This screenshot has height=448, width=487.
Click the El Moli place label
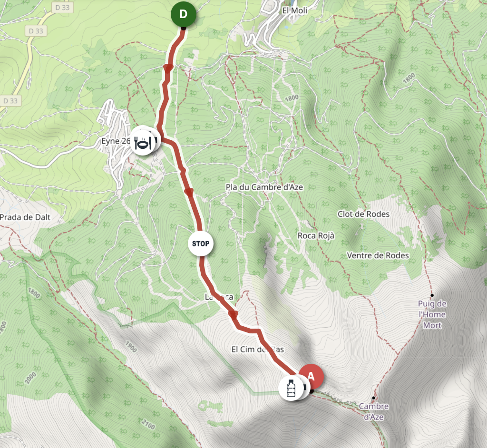[x=295, y=10]
